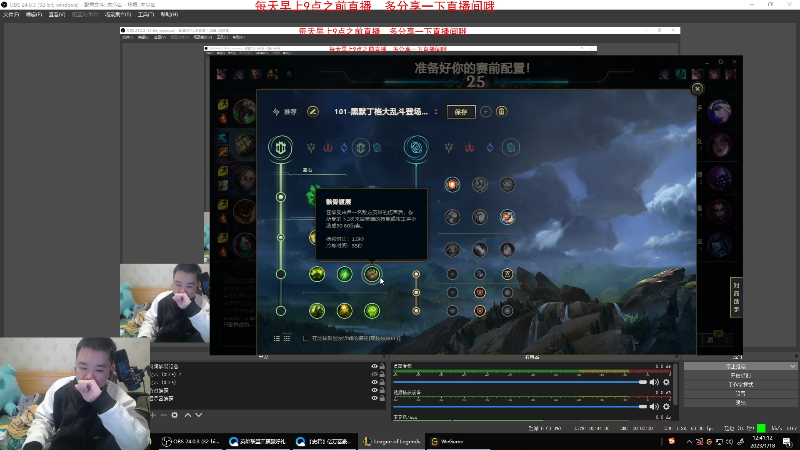Move source up with up chevron
Image resolution: width=800 pixels, height=450 pixels.
[x=188, y=415]
